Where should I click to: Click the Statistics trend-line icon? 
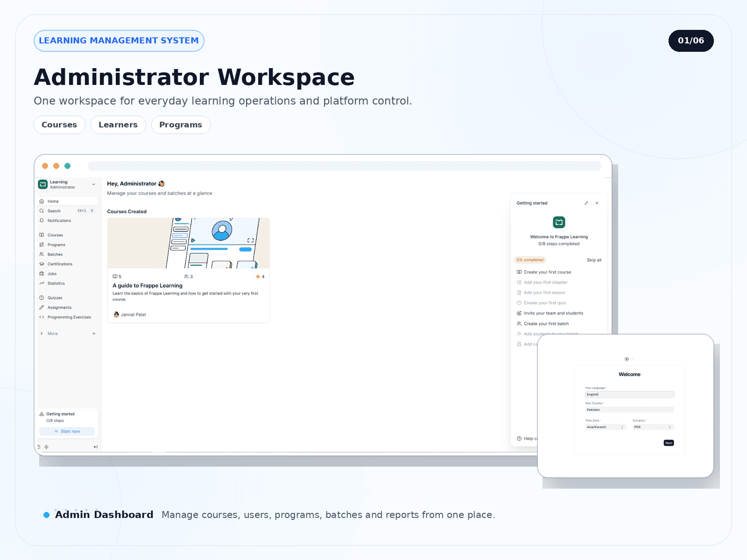coord(42,283)
